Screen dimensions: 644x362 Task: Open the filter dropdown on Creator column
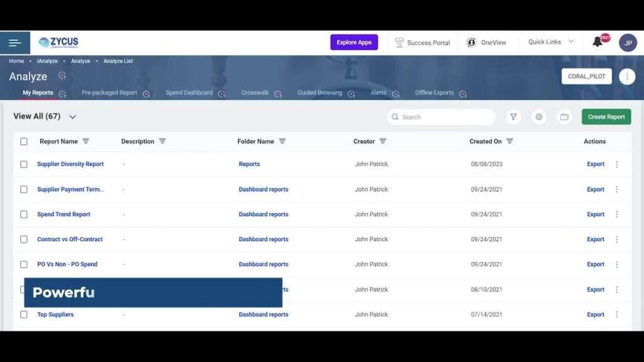(384, 141)
